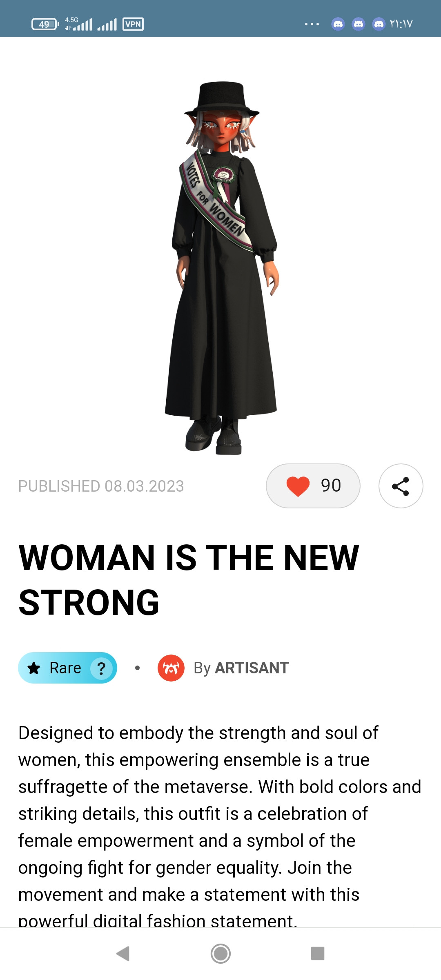The image size is (441, 980).
Task: Toggle like on the 90 likes pill
Action: [x=313, y=486]
